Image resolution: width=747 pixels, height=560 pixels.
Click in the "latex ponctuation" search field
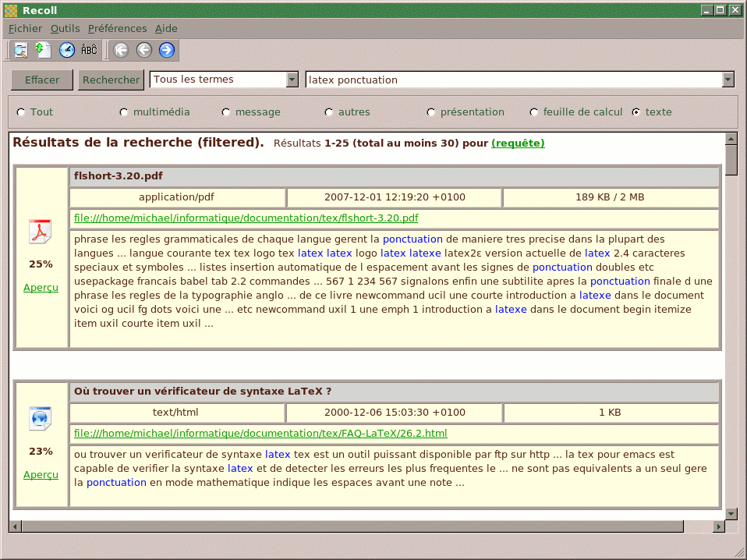click(x=513, y=80)
